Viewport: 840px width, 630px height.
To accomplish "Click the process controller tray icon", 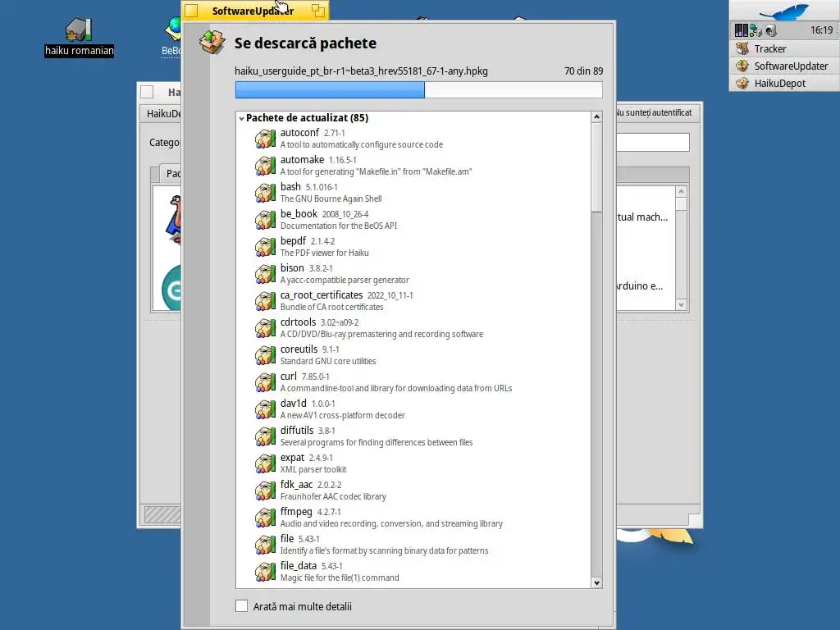I will point(741,30).
